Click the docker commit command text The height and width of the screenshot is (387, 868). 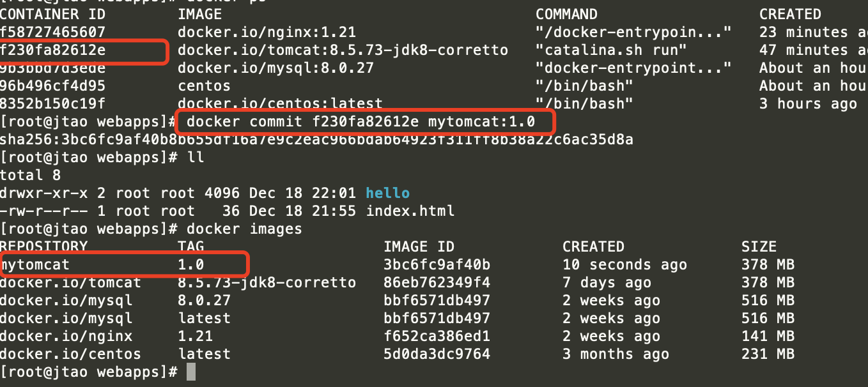point(360,121)
